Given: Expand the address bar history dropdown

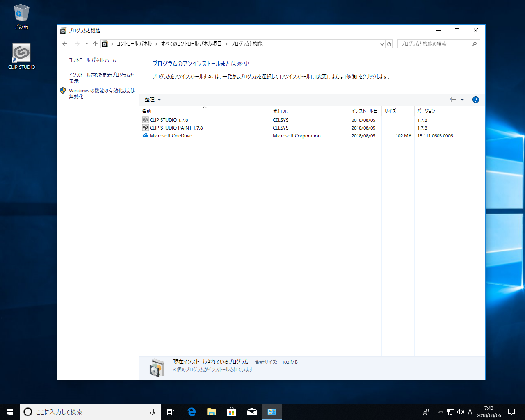Looking at the screenshot, I should click(382, 44).
